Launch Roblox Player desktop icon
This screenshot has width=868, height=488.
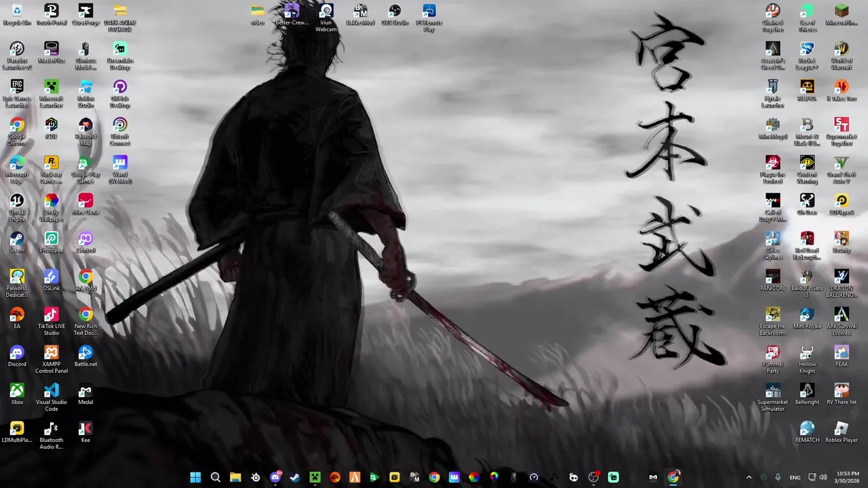[x=842, y=432]
